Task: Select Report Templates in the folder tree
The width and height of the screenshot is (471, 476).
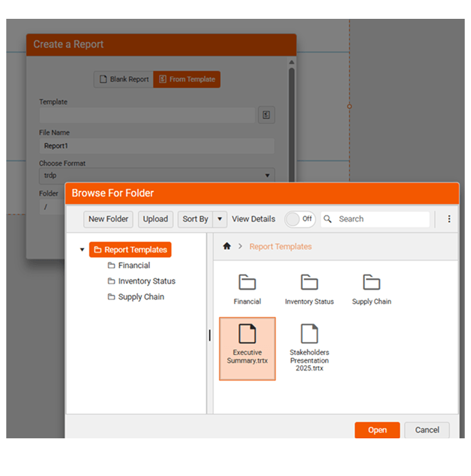Action: pos(130,249)
